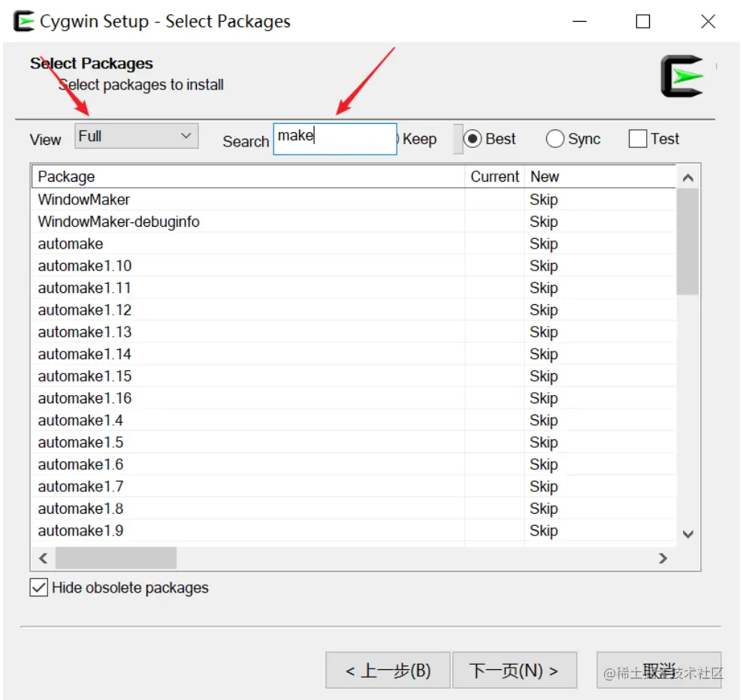Image resolution: width=743 pixels, height=700 pixels.
Task: Select the Sync radio button
Action: click(x=573, y=139)
